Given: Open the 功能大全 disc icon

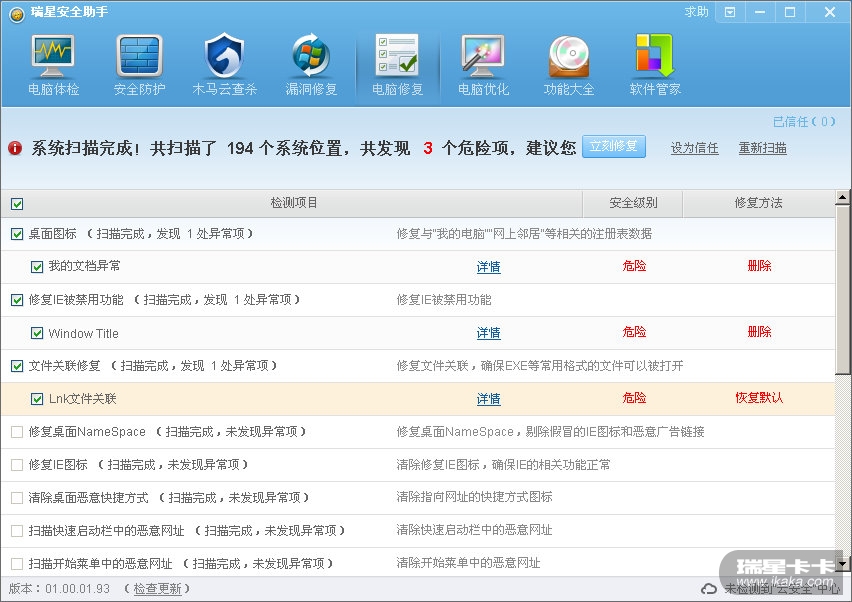Looking at the screenshot, I should tap(569, 56).
